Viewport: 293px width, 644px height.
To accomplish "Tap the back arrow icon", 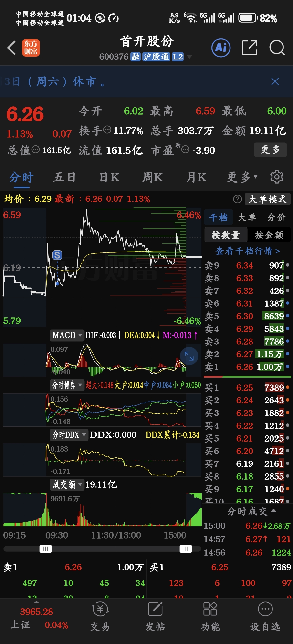I will click(x=11, y=48).
